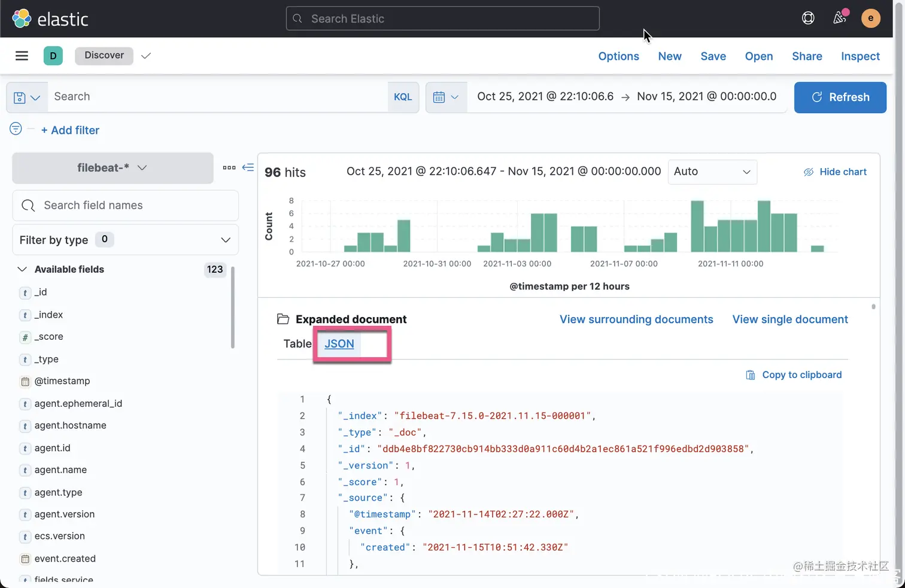Click the Search Elastic global field
The image size is (905, 588).
[x=443, y=19]
